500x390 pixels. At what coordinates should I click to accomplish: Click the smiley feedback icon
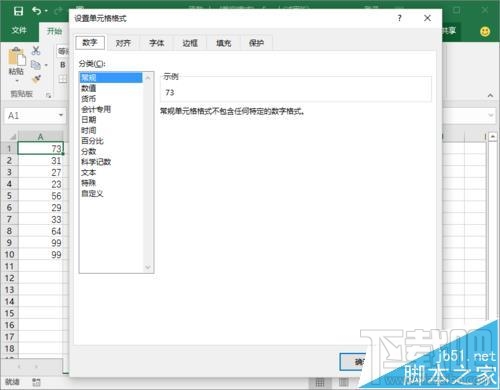(x=485, y=31)
